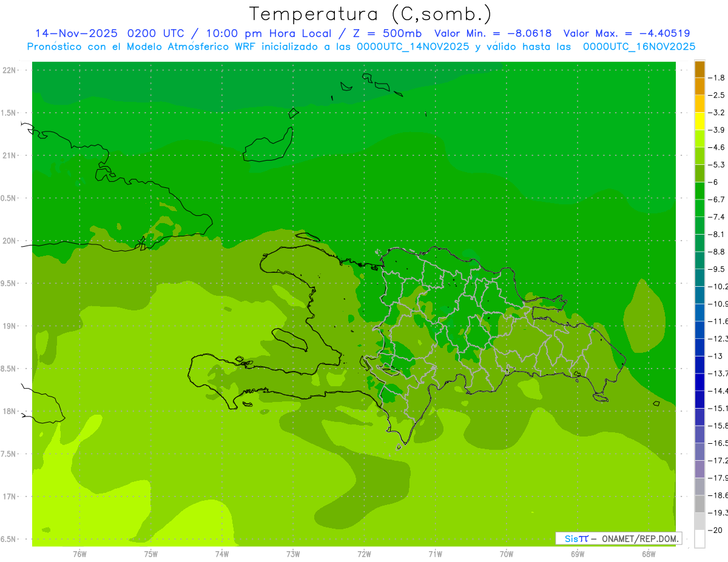Image resolution: width=728 pixels, height=562 pixels.
Task: Click the 18N latitude axis label
Action: point(9,412)
